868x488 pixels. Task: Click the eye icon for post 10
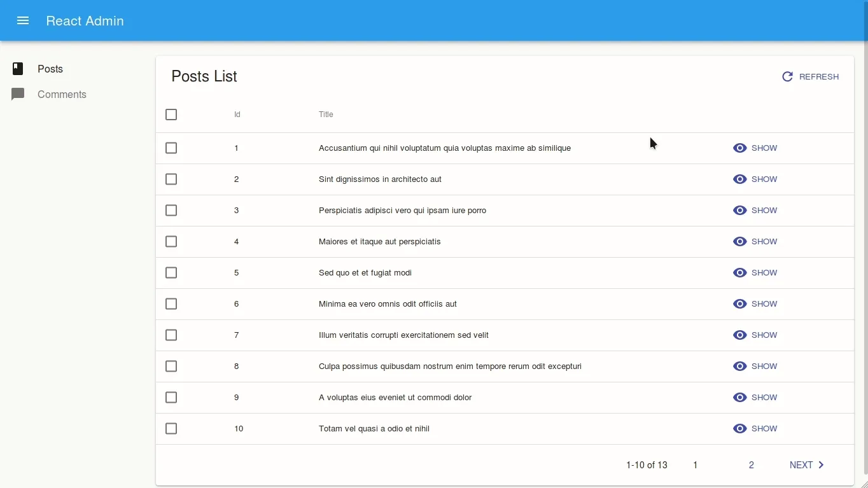[739, 429]
